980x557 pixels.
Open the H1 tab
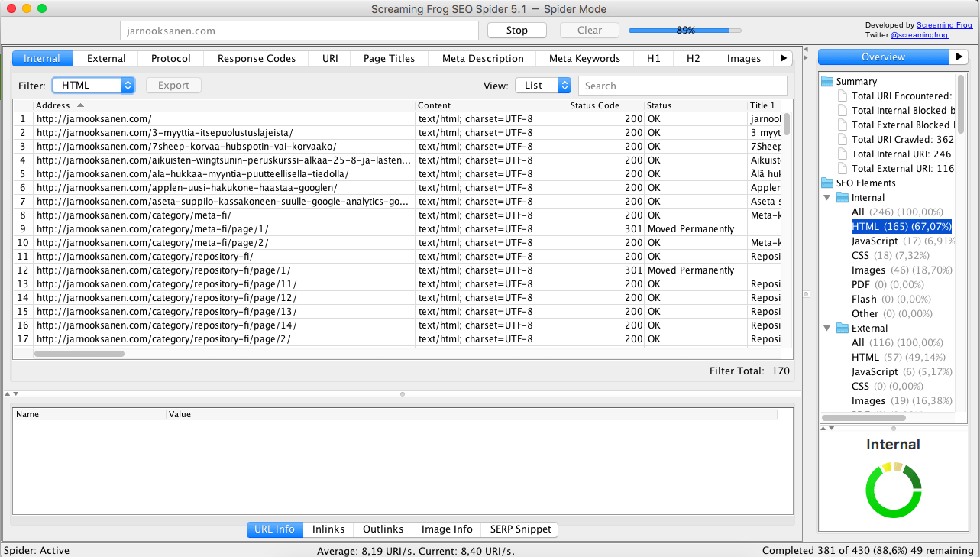click(654, 58)
